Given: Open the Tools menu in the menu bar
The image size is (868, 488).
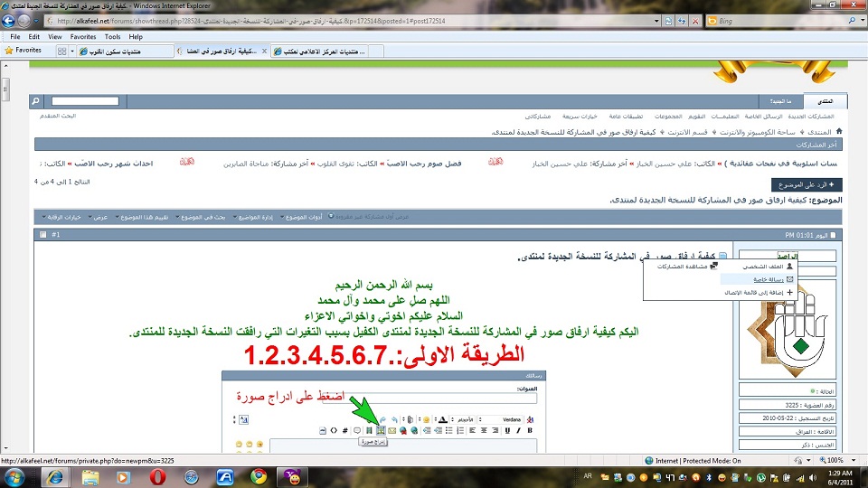Looking at the screenshot, I should tap(112, 37).
